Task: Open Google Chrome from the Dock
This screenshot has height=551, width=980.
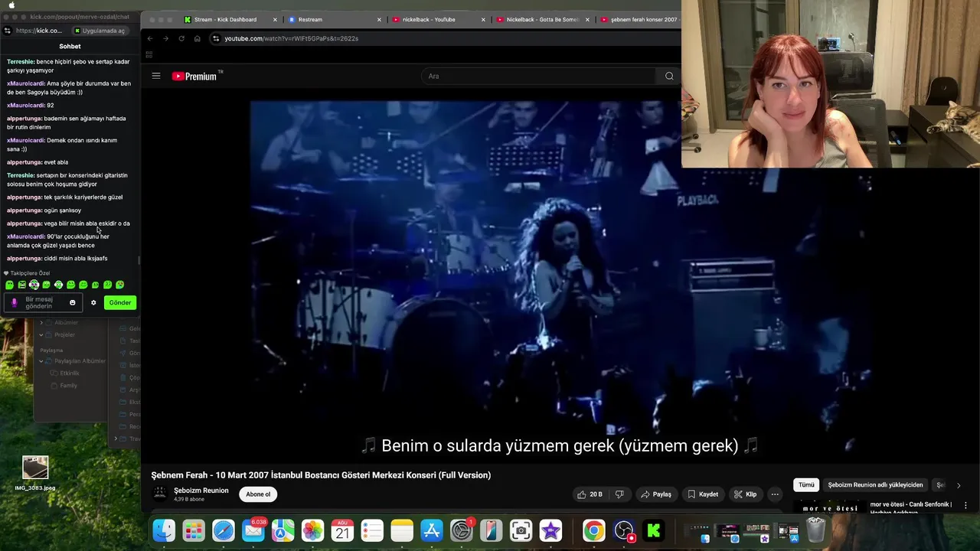Action: (x=594, y=530)
